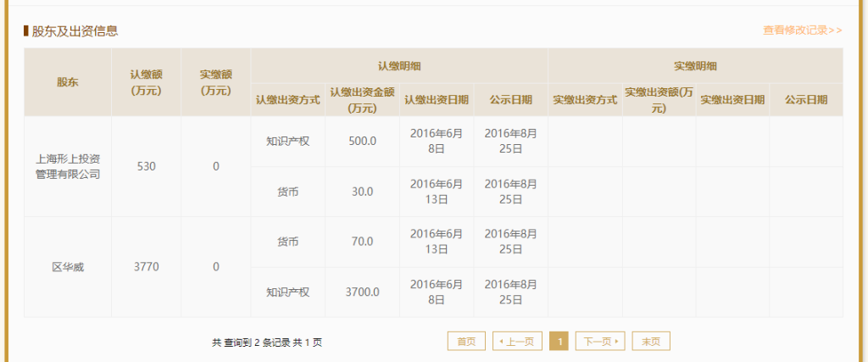
Task: Select the 认缴明细 group header
Action: tap(399, 65)
